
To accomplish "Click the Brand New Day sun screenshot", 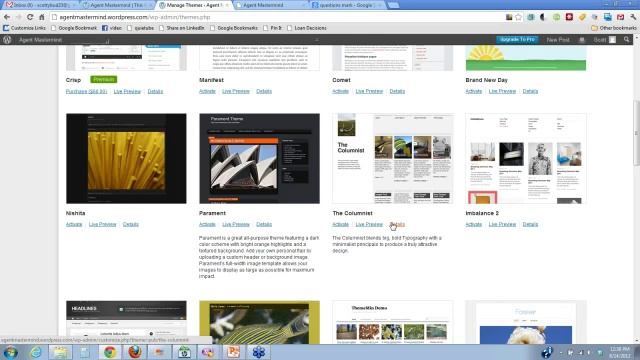I will pyautogui.click(x=526, y=58).
